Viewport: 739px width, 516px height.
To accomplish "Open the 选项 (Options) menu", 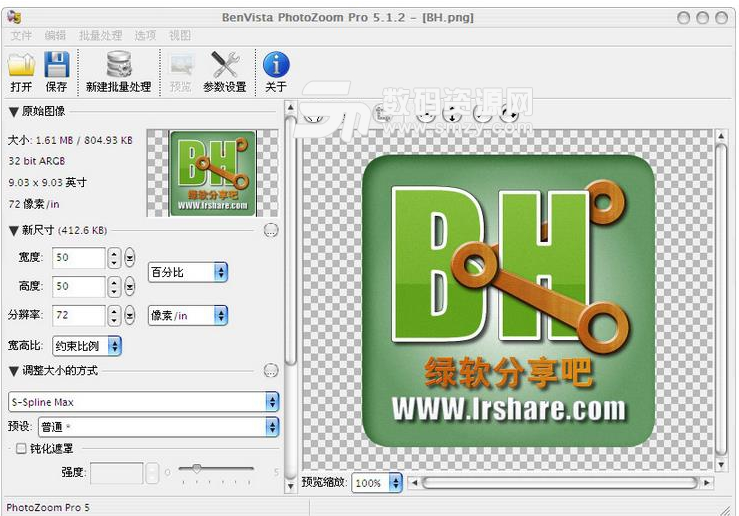I will pos(145,35).
